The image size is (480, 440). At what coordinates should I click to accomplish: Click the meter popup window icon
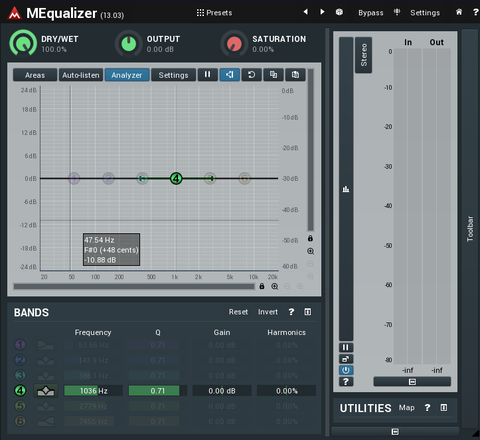(x=346, y=359)
